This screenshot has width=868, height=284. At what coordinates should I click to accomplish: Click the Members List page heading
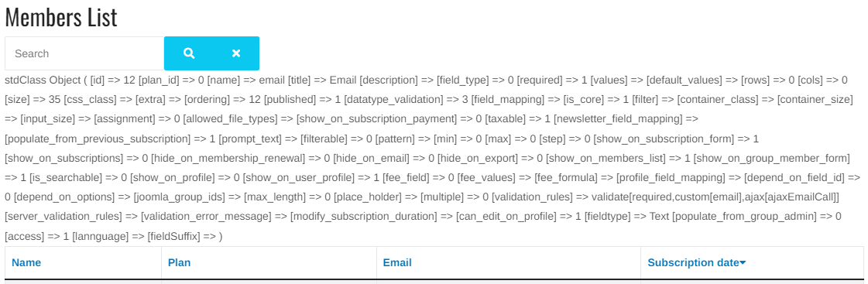(61, 18)
